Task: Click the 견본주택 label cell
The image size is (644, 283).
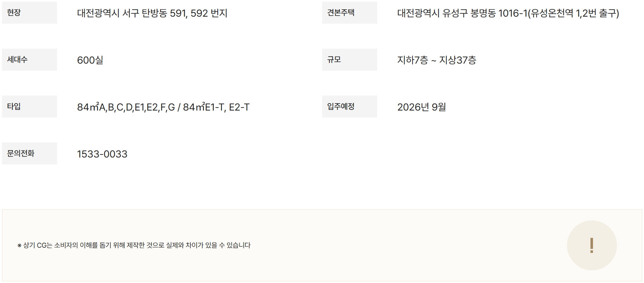Action: (x=349, y=13)
